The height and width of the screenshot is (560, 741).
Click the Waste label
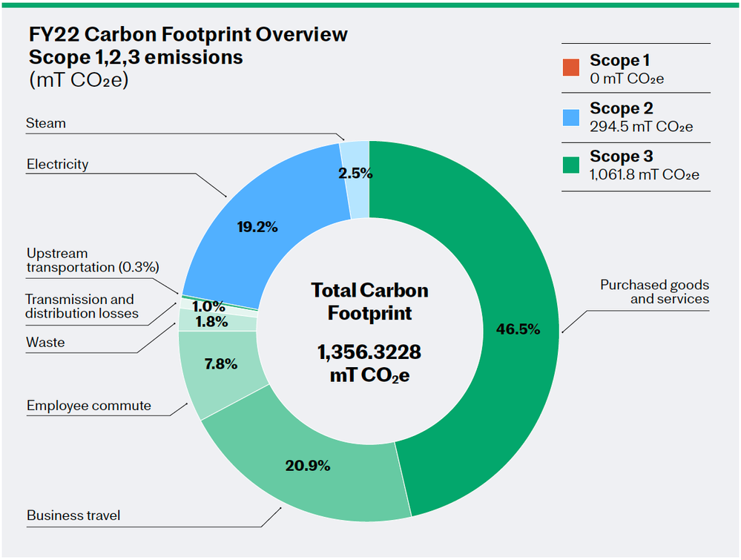tap(45, 342)
